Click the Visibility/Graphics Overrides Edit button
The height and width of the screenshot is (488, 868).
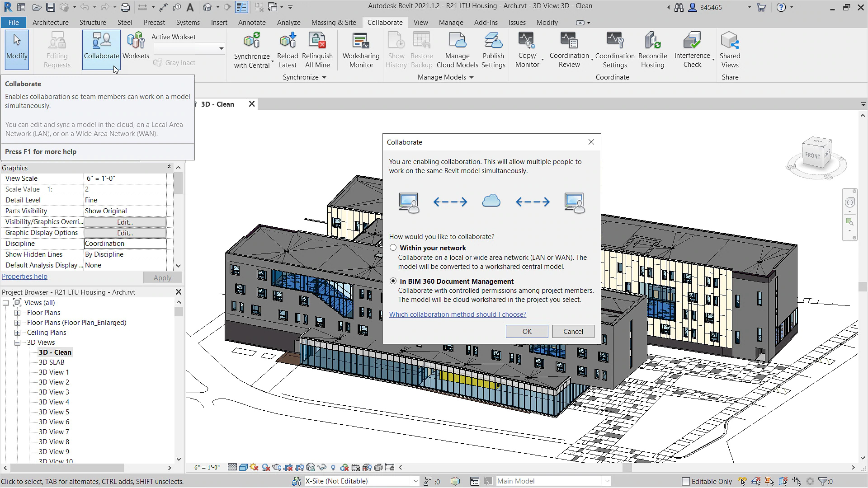click(125, 222)
